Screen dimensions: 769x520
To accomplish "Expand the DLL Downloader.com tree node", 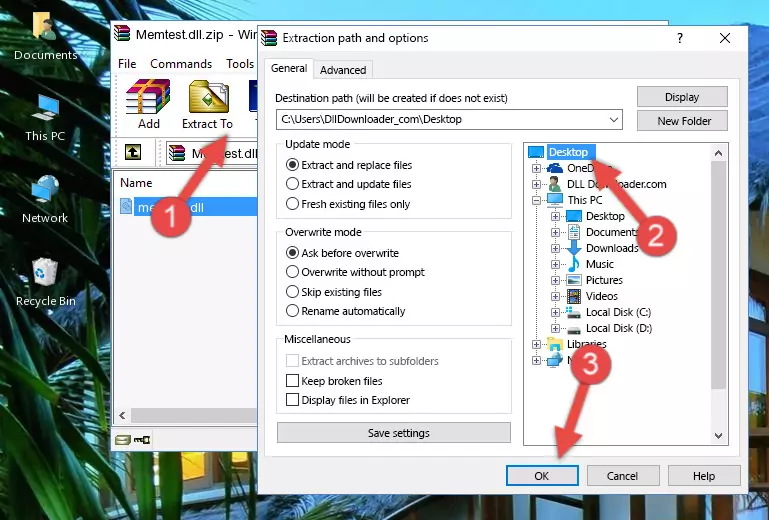I will click(536, 184).
